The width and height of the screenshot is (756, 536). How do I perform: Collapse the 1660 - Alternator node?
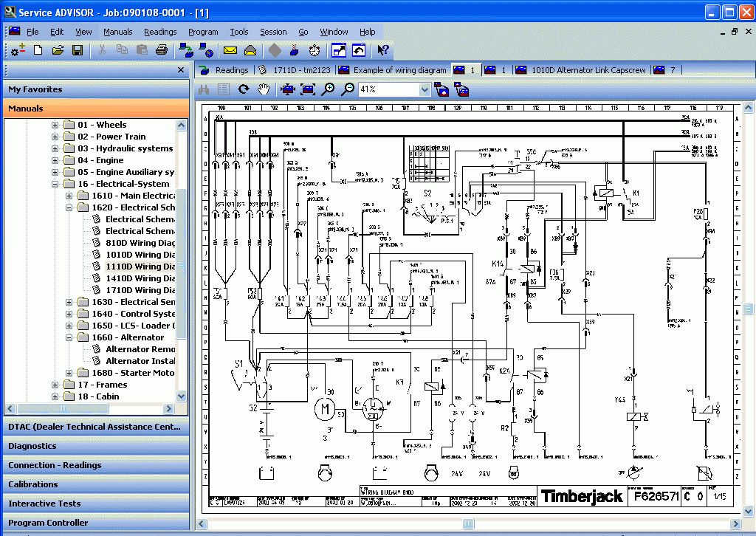(69, 338)
